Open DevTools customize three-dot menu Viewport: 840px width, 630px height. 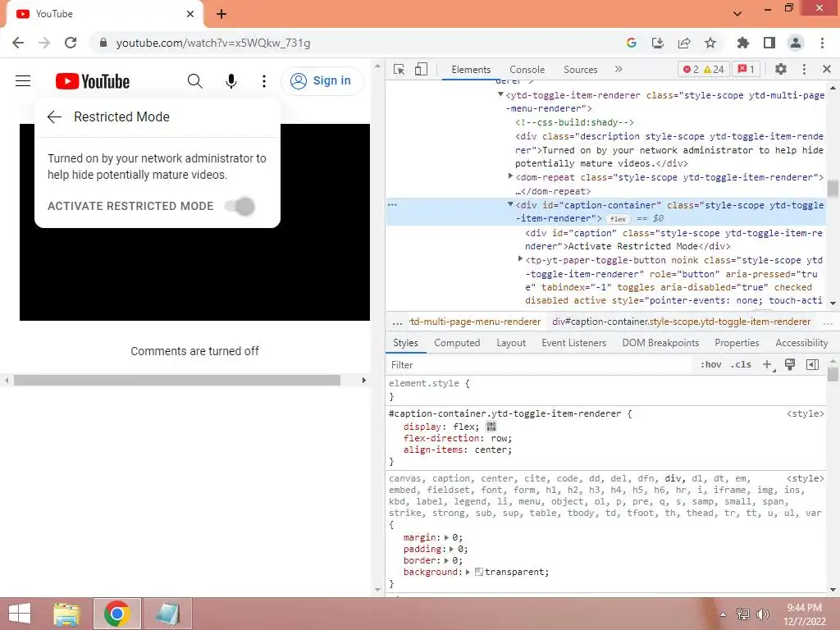804,69
